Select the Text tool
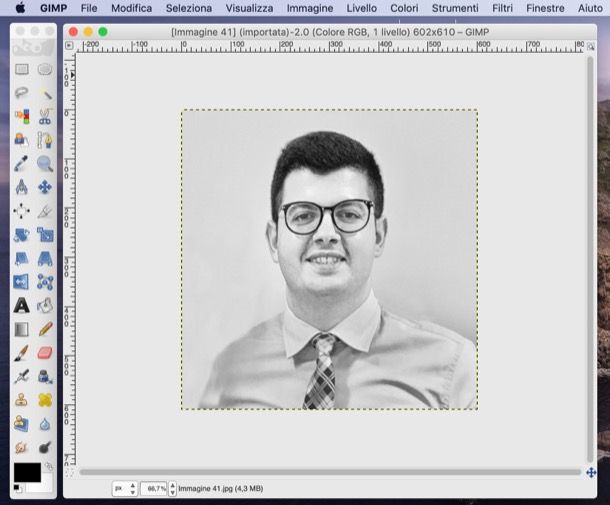 coord(22,306)
